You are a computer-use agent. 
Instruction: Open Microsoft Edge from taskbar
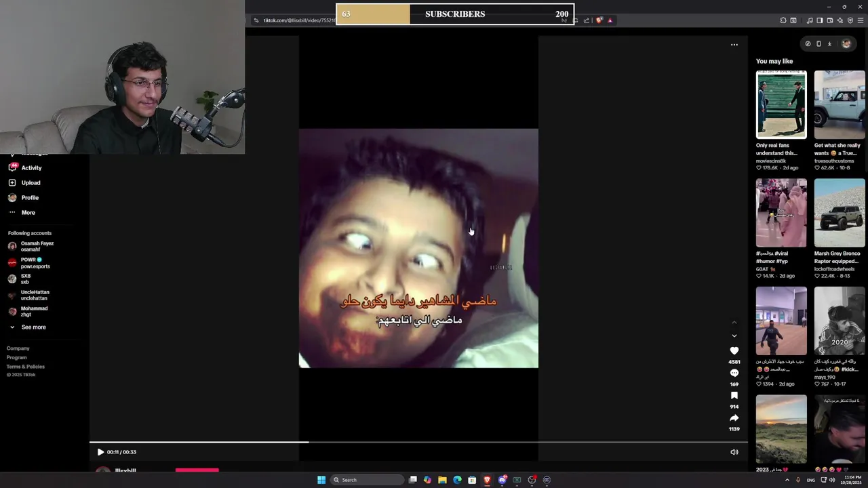coord(457,480)
